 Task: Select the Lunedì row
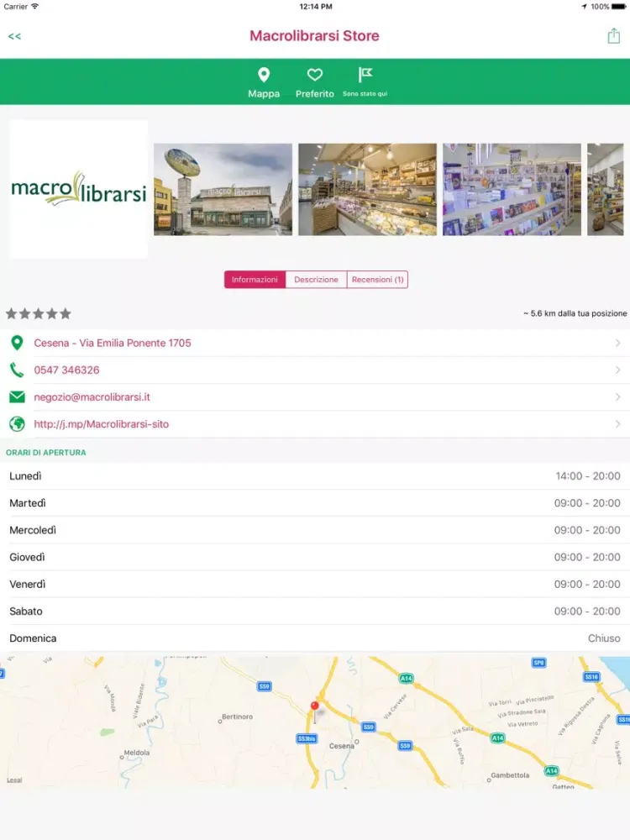click(x=315, y=476)
